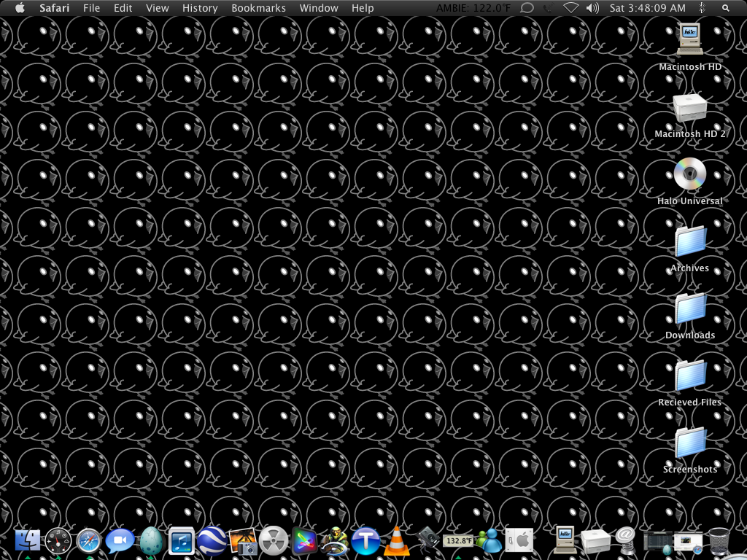Open System Preferences from the Dock
747x560 pixels.
click(519, 541)
